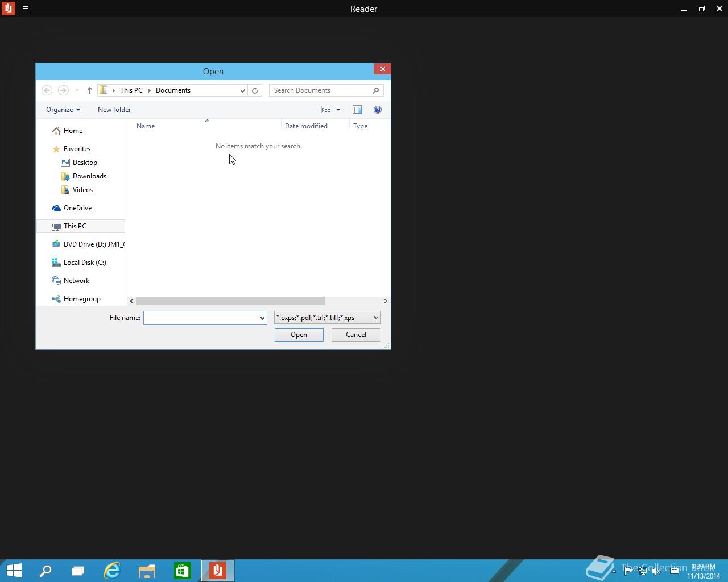Image resolution: width=728 pixels, height=582 pixels.
Task: Click the Cancel button
Action: point(356,335)
